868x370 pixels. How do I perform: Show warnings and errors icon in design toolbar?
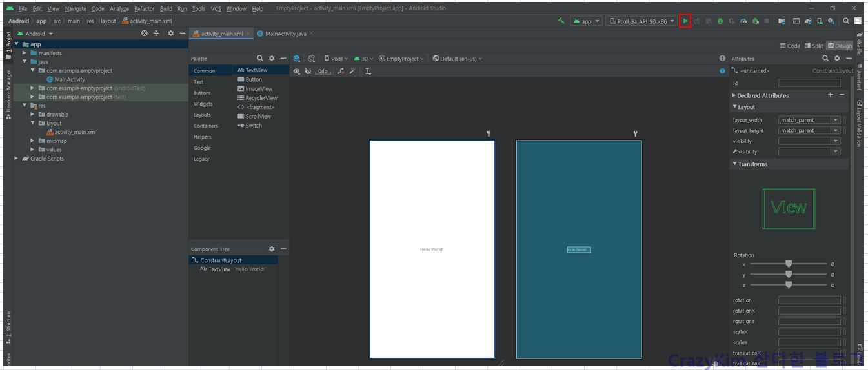[722, 58]
